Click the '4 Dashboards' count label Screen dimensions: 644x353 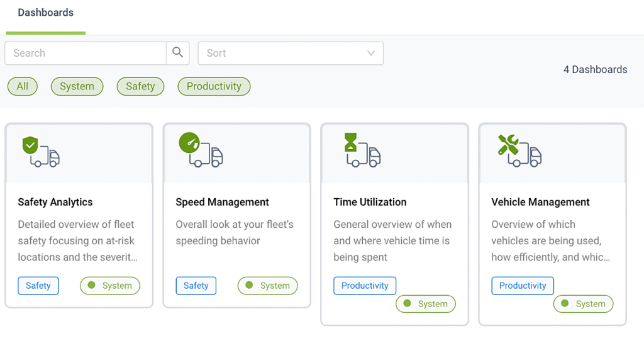tap(595, 69)
